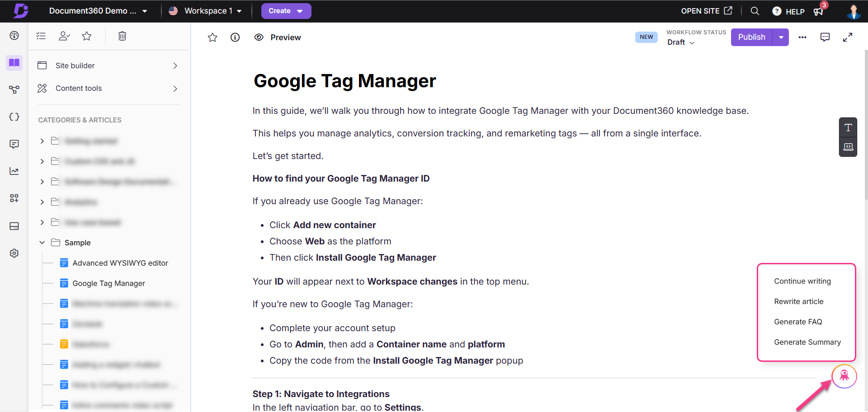Click the Preview eye button
Viewport: 868px width, 412px height.
(278, 37)
